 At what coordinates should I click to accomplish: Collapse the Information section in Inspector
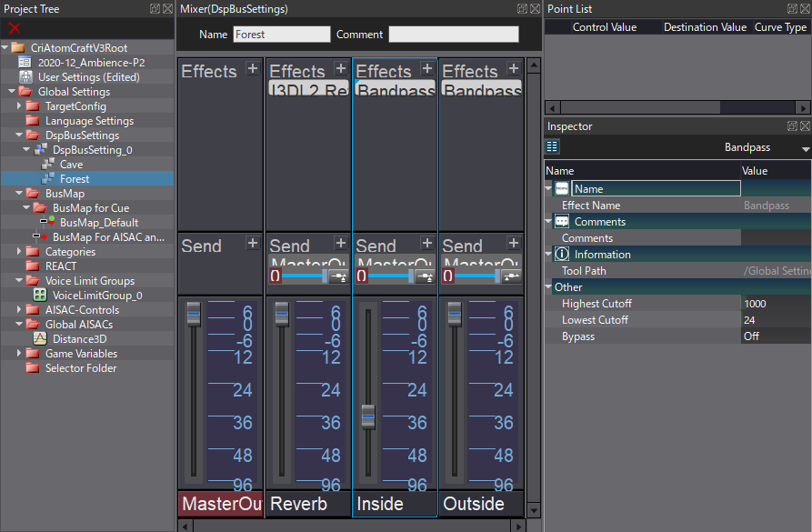tap(549, 254)
